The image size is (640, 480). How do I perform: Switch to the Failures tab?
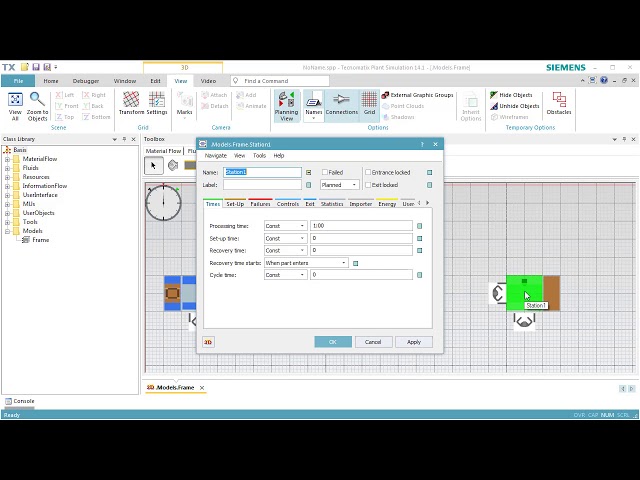pos(260,204)
